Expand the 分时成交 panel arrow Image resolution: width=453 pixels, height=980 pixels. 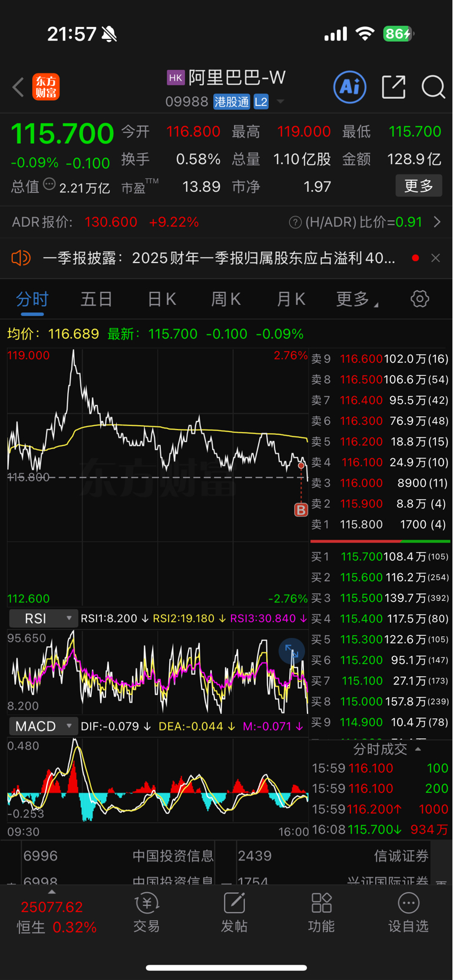pyautogui.click(x=418, y=749)
